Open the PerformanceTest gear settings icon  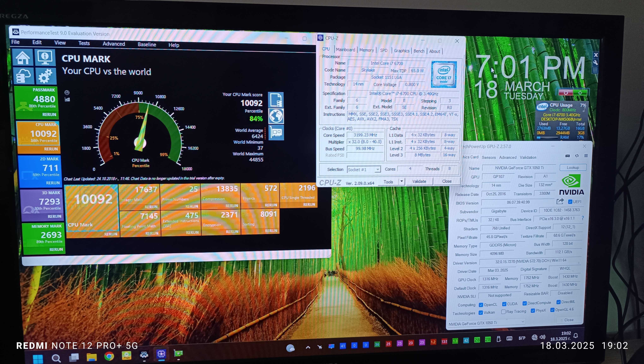46,76
